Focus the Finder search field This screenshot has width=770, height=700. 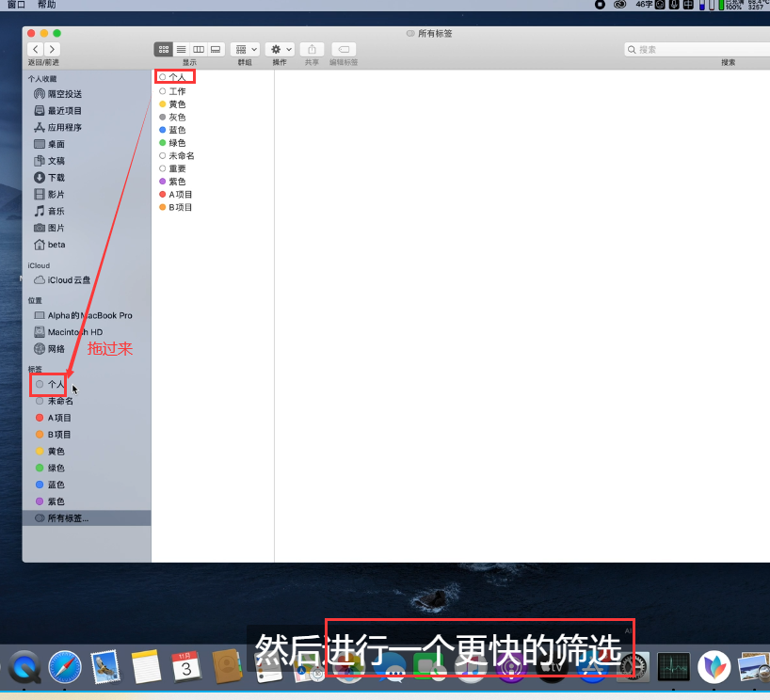tap(698, 50)
